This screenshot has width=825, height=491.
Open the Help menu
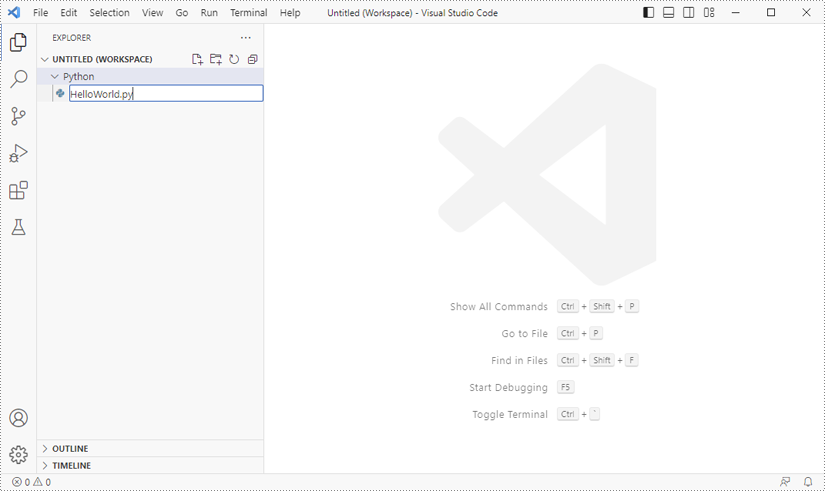[x=290, y=13]
